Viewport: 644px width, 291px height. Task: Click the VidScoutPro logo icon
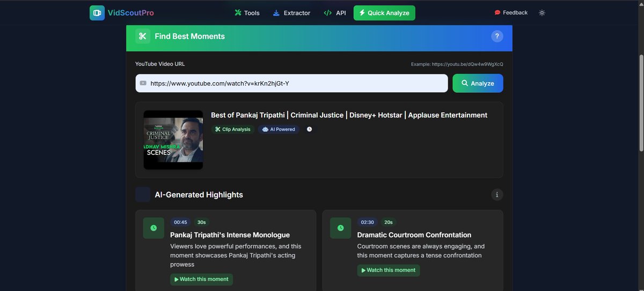point(97,13)
